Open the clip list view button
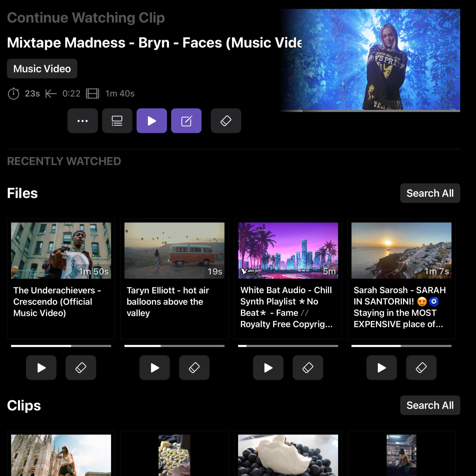476x476 pixels. point(117,121)
